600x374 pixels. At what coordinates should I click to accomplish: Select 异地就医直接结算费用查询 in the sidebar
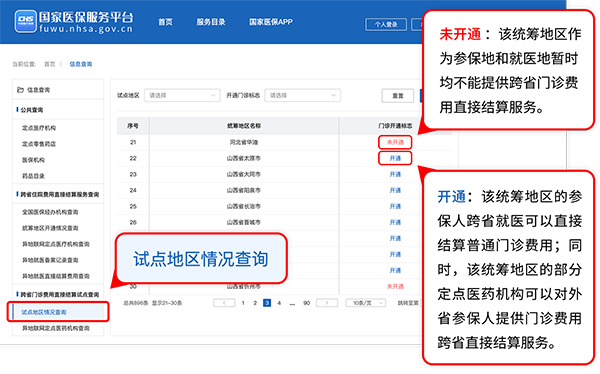coord(55,276)
